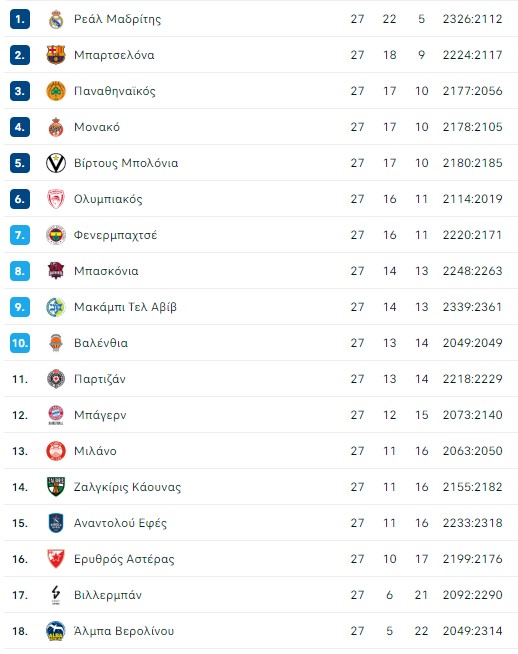Click the Βιλλερμπάν team name
Screen dimensions: 518x654
pyautogui.click(x=108, y=595)
